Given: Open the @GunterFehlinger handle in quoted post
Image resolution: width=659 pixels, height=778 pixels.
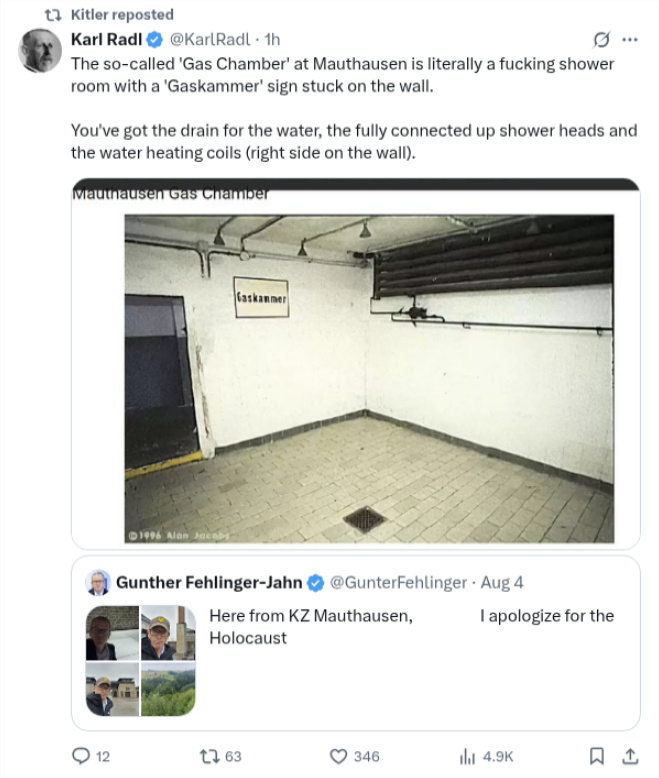Looking at the screenshot, I should coord(398,582).
